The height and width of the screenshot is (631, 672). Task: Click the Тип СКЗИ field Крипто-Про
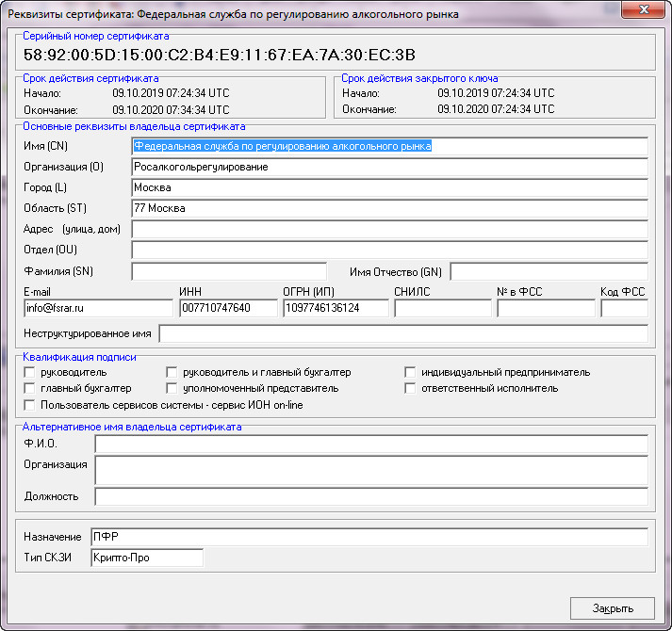pyautogui.click(x=147, y=558)
